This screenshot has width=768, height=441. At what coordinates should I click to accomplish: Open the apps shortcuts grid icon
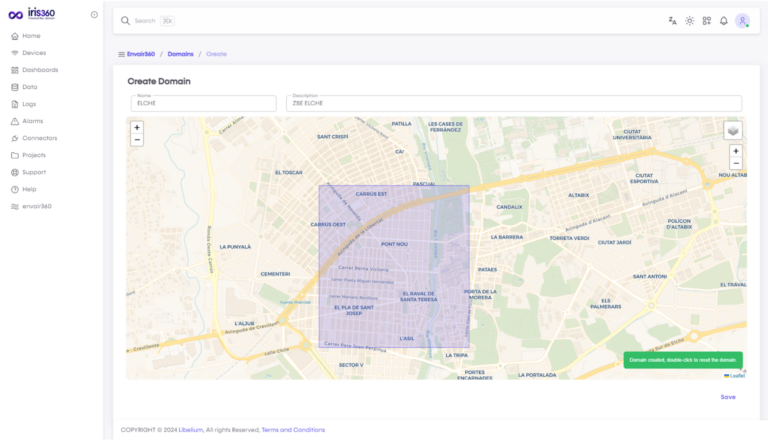click(706, 20)
